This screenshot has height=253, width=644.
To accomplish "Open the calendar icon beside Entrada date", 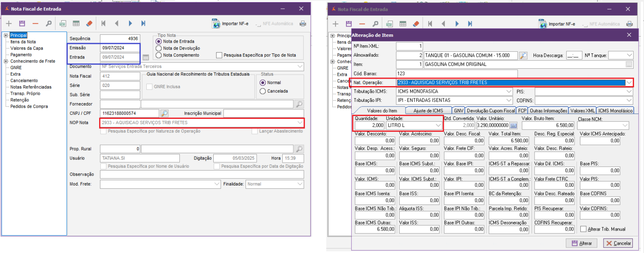I will point(145,57).
